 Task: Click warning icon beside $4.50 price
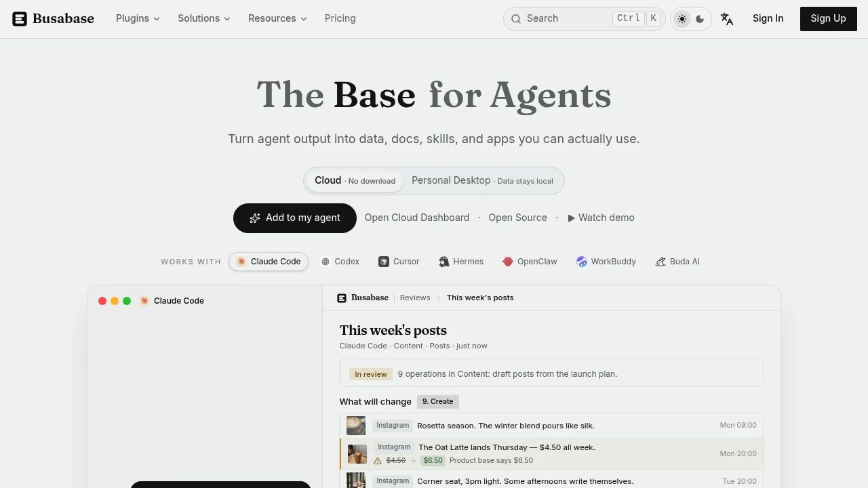point(378,461)
